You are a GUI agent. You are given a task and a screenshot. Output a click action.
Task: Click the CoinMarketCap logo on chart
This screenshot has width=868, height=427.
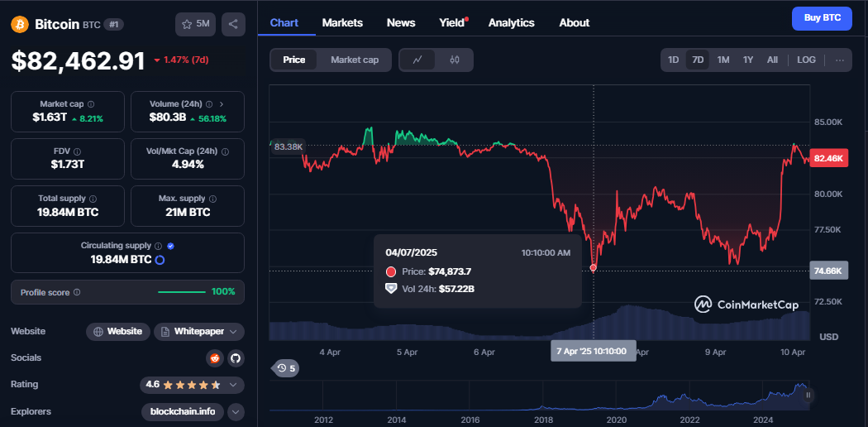point(746,304)
